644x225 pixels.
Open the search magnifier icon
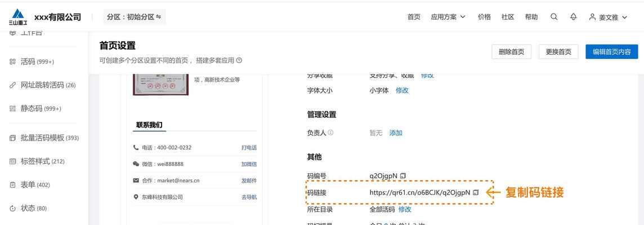[553, 17]
